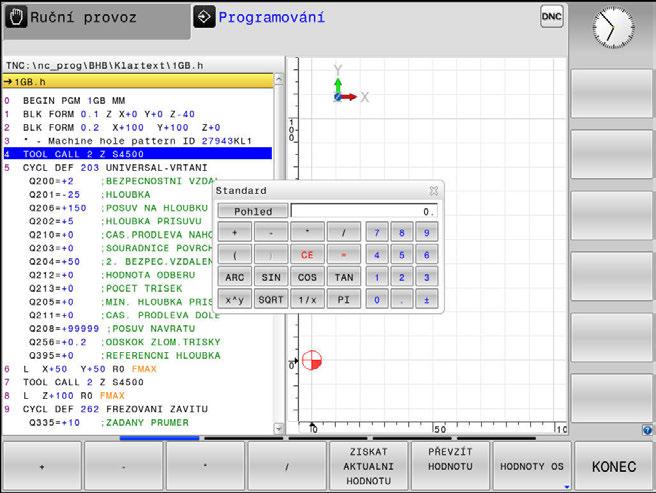Click the Programování mode icon
This screenshot has height=493, width=656.
(x=204, y=17)
